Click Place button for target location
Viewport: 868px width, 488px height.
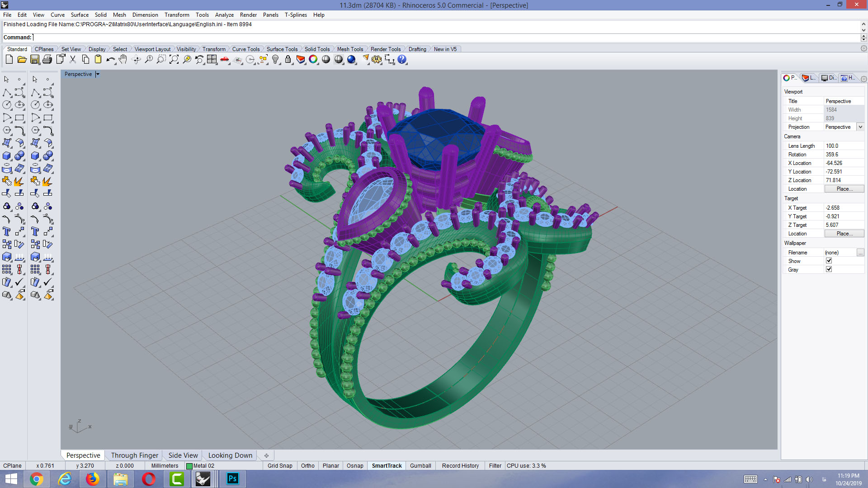click(x=844, y=234)
